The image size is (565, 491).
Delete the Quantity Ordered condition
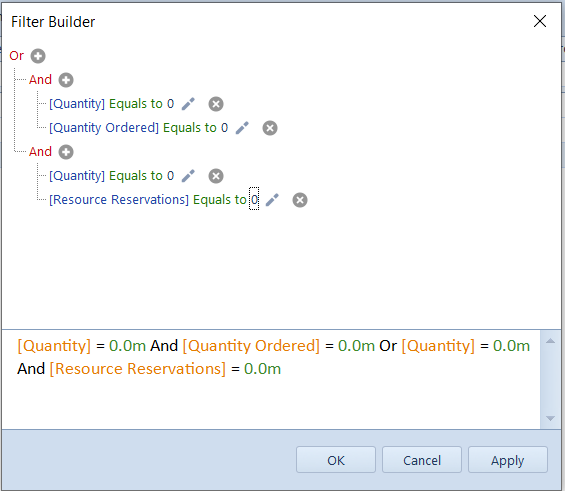click(x=270, y=128)
